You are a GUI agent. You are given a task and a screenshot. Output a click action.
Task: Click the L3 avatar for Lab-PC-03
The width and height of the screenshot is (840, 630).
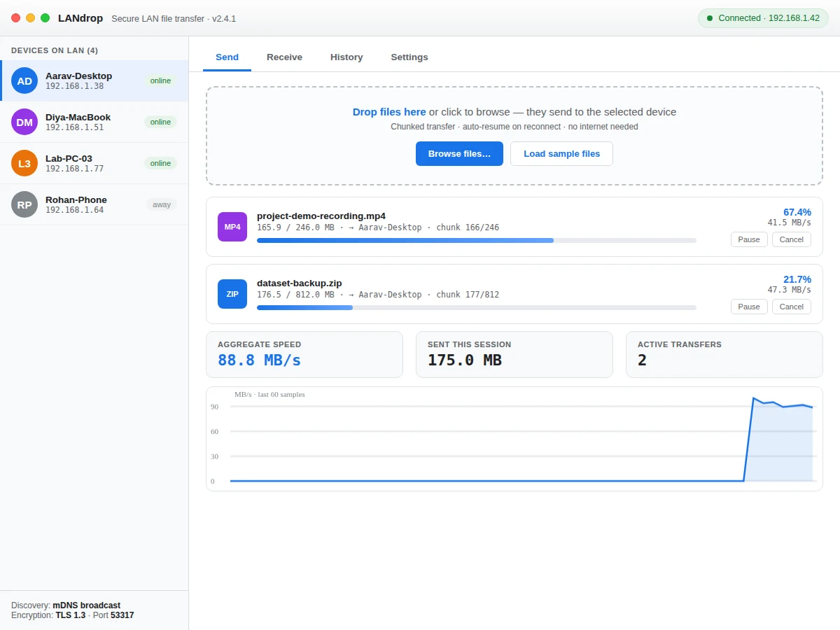click(x=24, y=163)
